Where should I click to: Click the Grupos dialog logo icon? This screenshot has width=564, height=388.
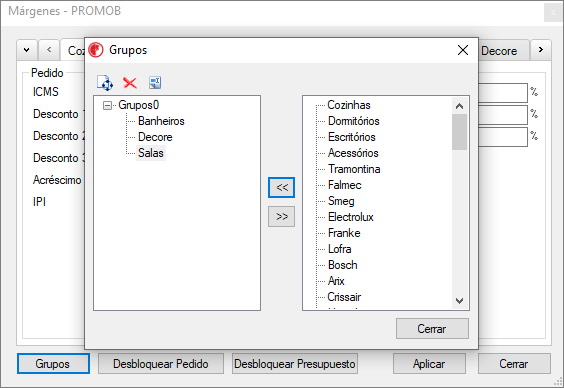[x=96, y=50]
